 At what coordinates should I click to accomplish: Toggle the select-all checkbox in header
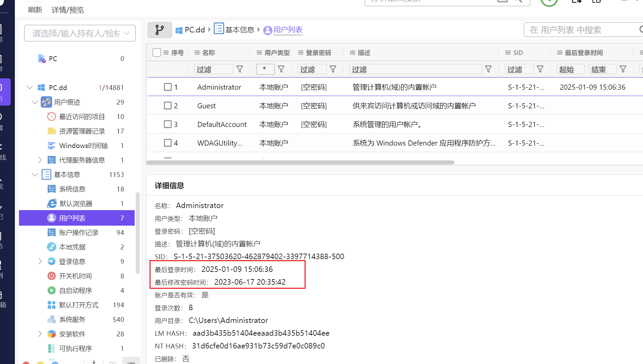click(157, 52)
